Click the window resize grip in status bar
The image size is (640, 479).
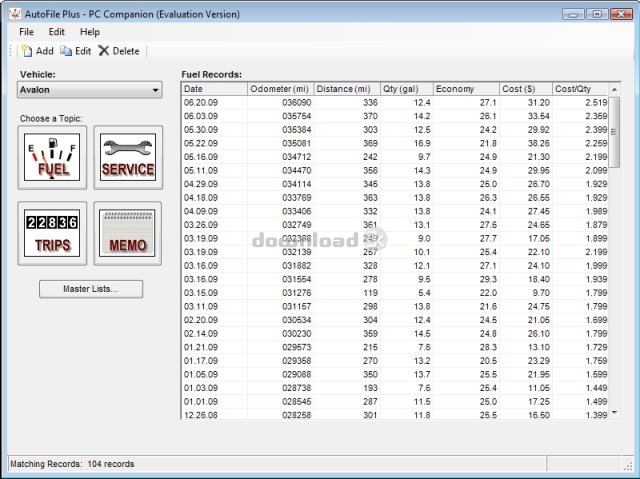tap(628, 466)
